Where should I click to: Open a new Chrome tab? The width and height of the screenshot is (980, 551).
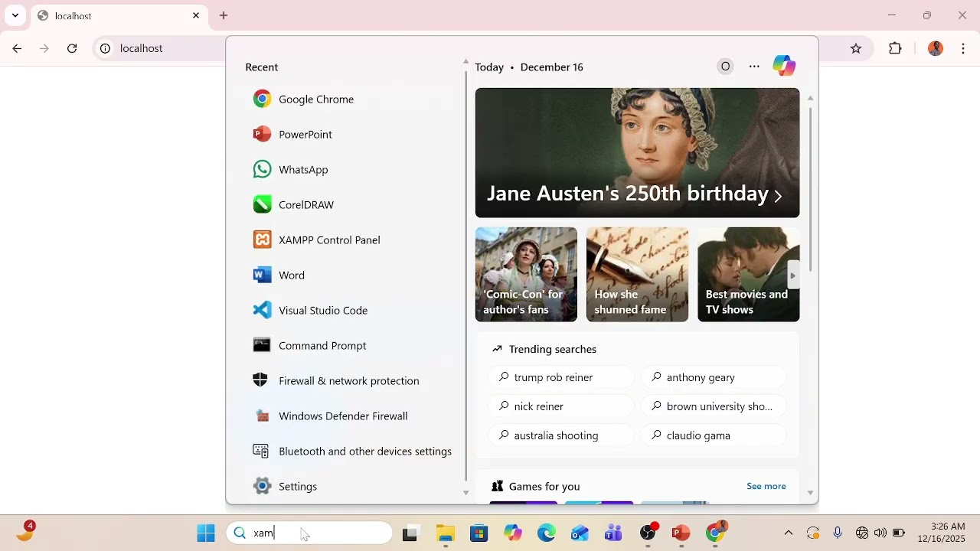click(224, 15)
